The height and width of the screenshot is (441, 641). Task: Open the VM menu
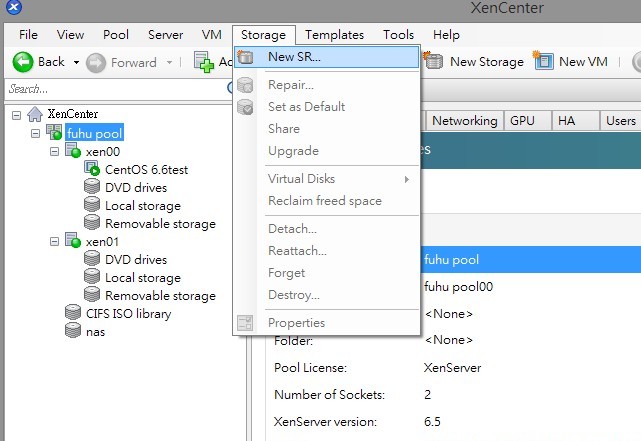click(x=211, y=35)
